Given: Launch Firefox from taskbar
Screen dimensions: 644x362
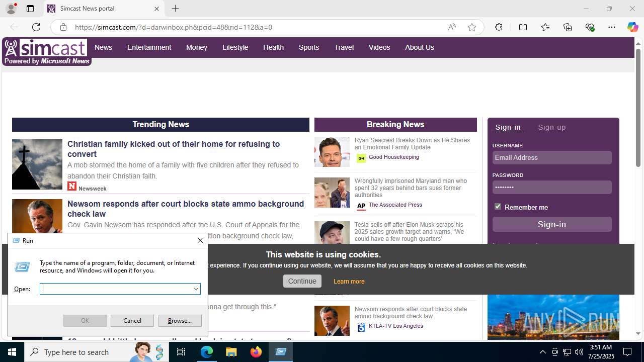Looking at the screenshot, I should coord(256,352).
